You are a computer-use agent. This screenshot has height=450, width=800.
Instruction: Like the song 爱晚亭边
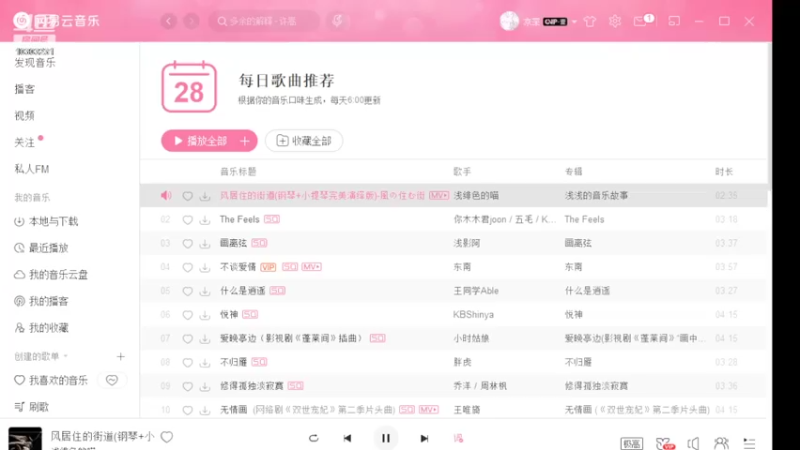pos(188,339)
